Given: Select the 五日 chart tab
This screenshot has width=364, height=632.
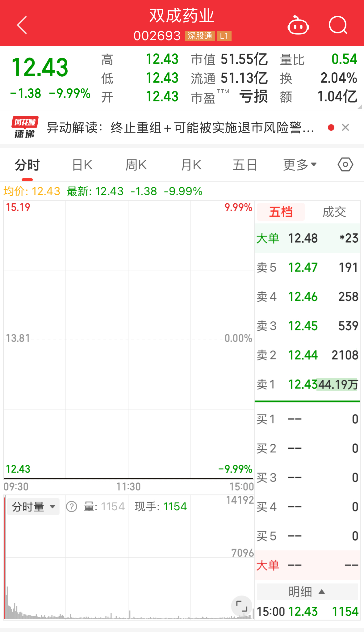Looking at the screenshot, I should (245, 165).
